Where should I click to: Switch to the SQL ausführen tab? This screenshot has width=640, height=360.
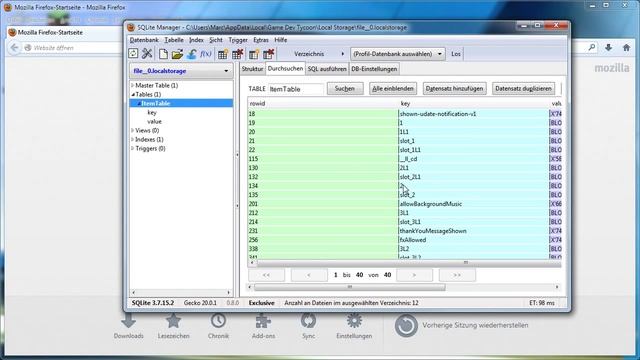327,69
